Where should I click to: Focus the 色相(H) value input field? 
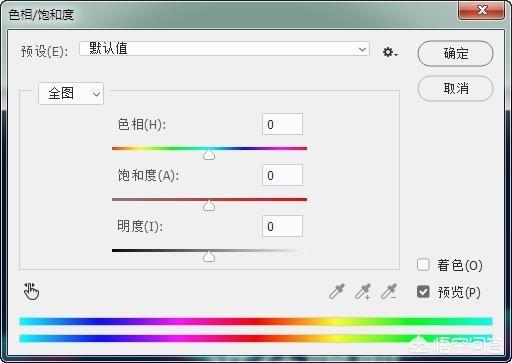[282, 124]
